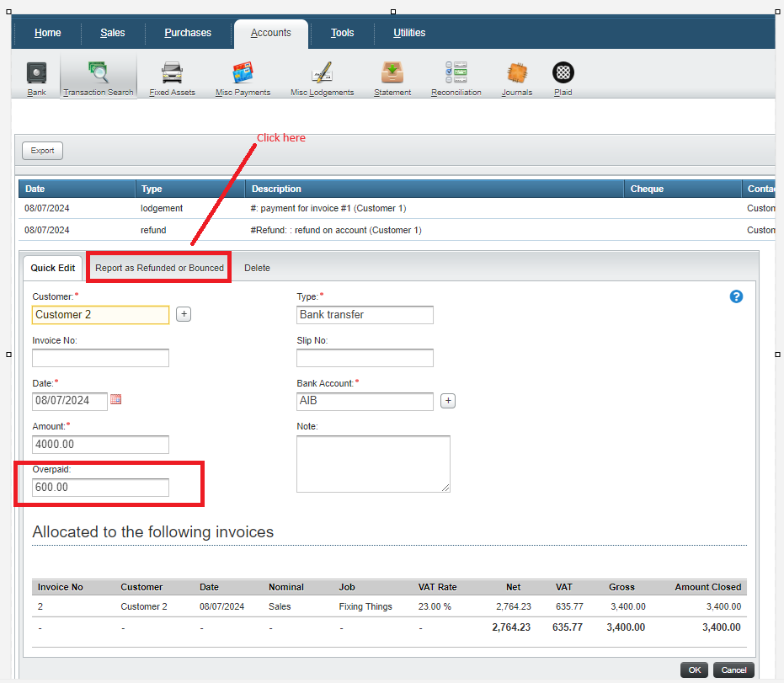784x683 pixels.
Task: Add new bank account using plus button
Action: tap(448, 401)
